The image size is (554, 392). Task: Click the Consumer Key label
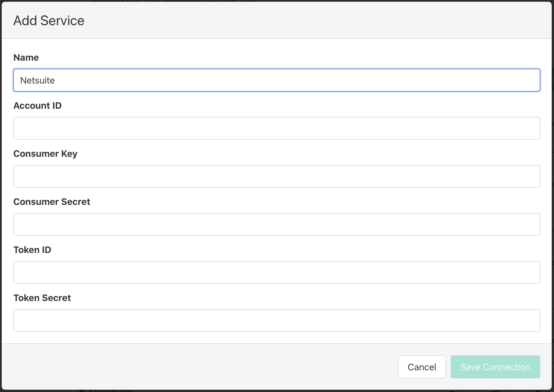coord(45,154)
